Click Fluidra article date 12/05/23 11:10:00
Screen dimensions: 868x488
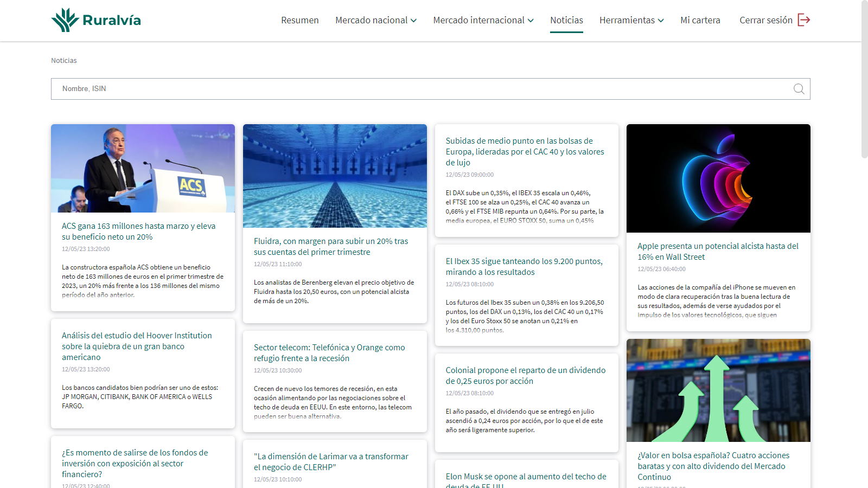[x=278, y=265]
